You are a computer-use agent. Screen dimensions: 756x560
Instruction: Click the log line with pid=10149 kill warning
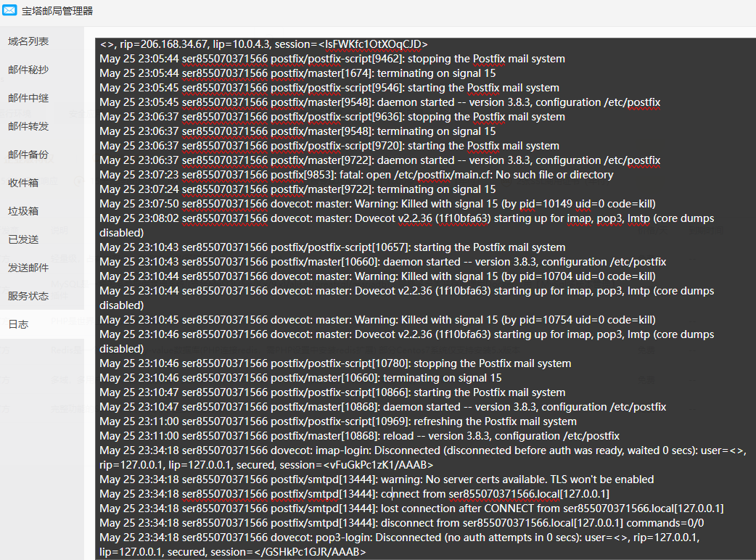(x=377, y=204)
